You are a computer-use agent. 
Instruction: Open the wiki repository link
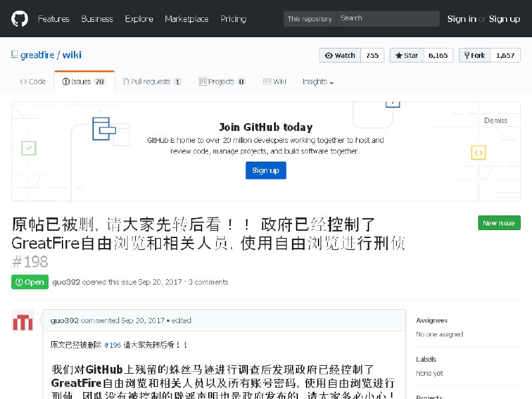click(72, 55)
